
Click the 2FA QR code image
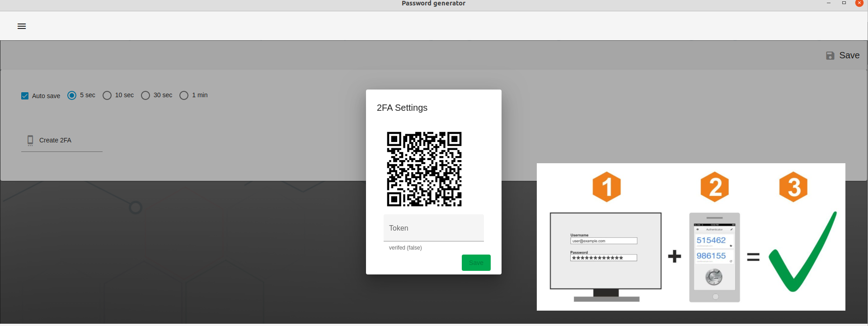tap(424, 169)
